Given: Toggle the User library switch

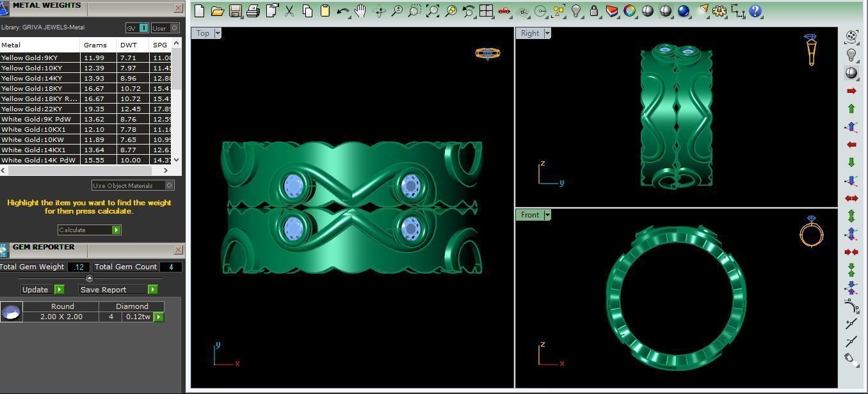Looking at the screenshot, I should [x=165, y=28].
